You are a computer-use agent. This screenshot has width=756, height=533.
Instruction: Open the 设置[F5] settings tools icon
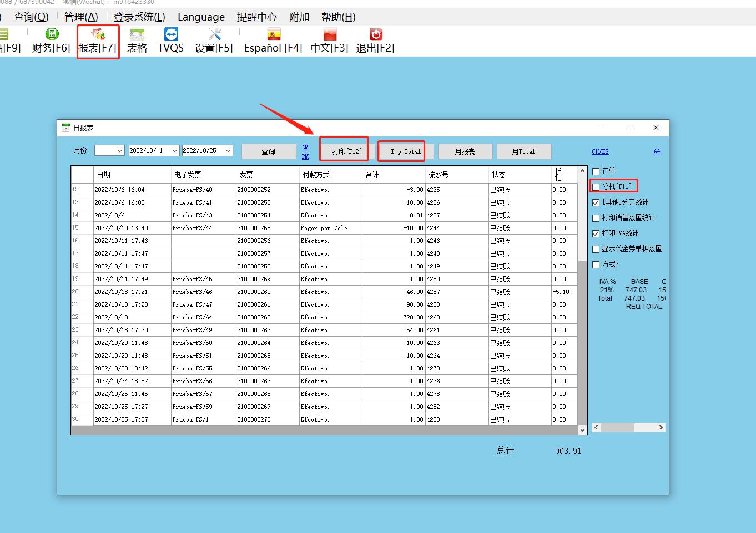(214, 34)
